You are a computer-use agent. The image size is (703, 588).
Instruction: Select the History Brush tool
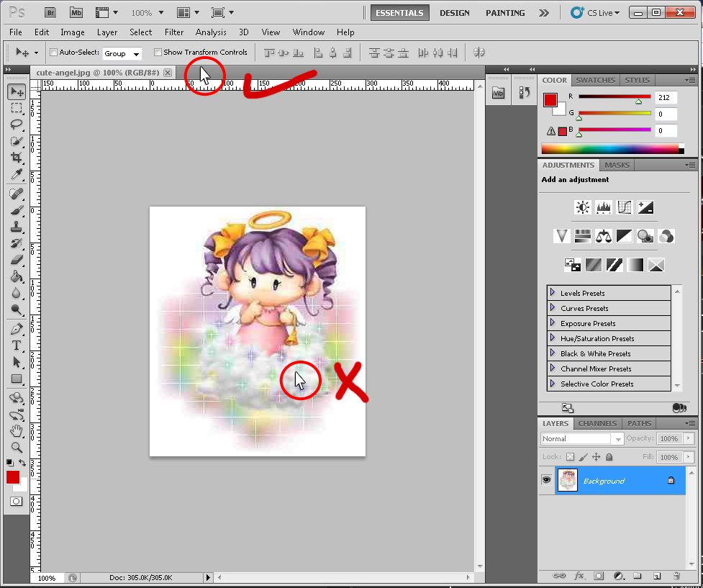tap(17, 243)
